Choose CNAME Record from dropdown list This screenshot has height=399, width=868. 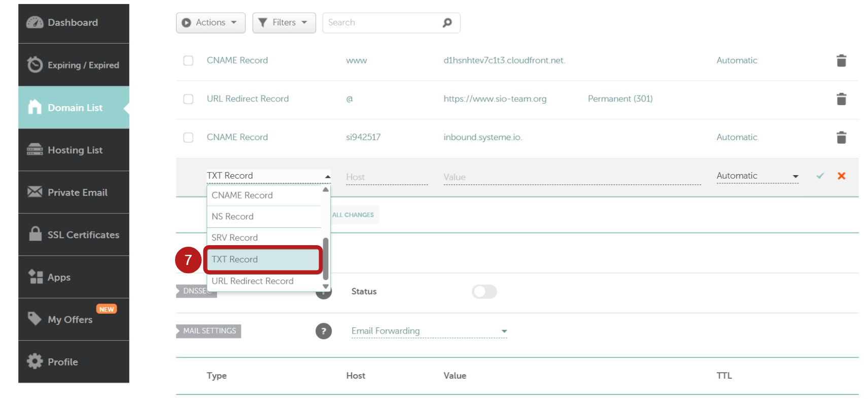(x=264, y=195)
